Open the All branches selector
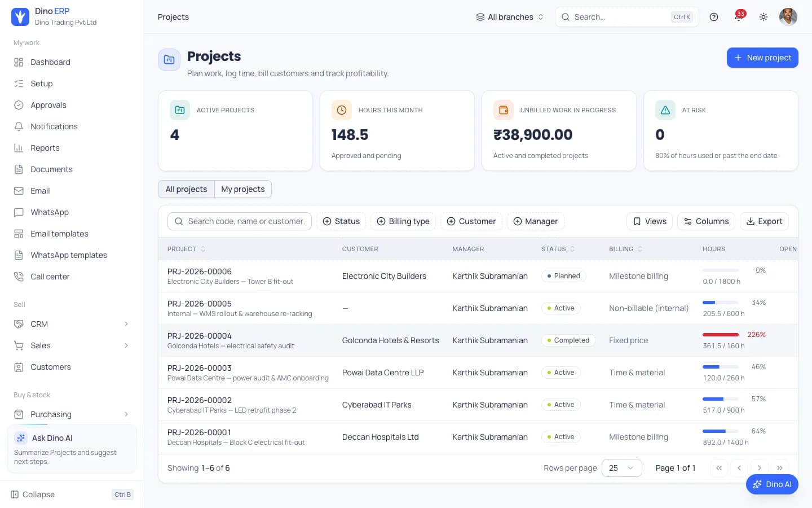812x508 pixels. pos(510,17)
